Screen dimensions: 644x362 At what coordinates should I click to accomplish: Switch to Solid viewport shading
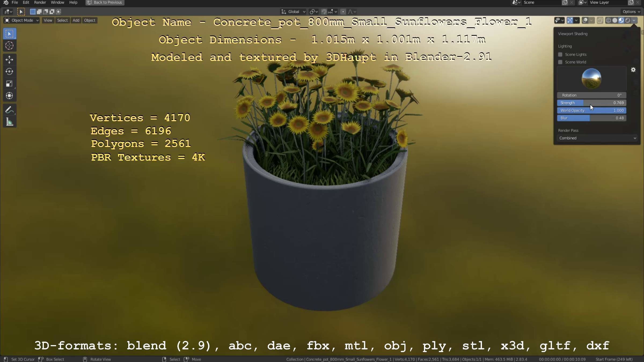615,20
